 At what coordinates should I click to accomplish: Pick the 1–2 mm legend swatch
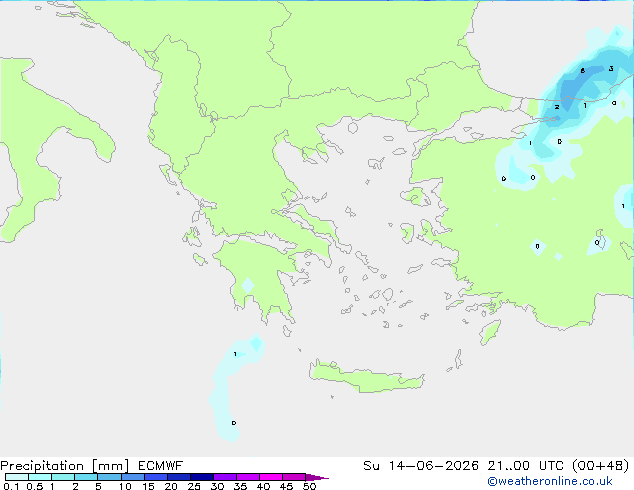click(63, 477)
